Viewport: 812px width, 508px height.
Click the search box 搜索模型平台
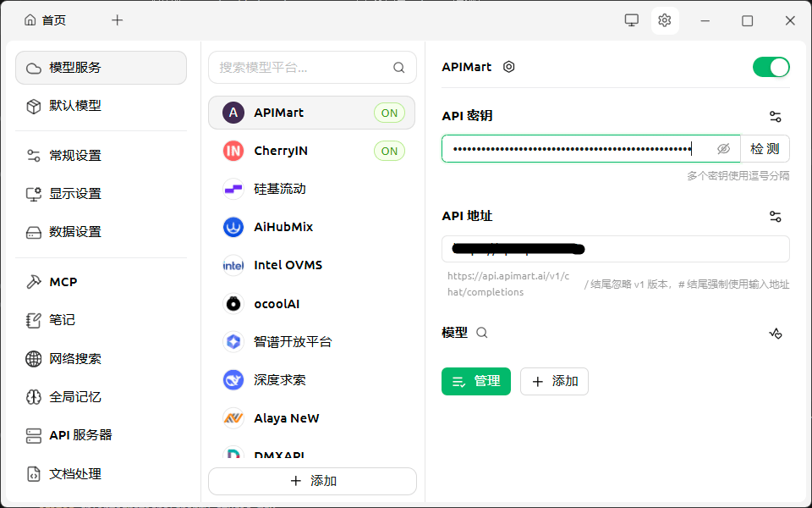pyautogui.click(x=312, y=68)
